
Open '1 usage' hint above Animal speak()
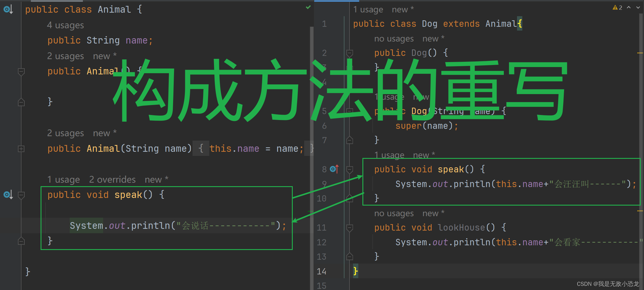click(x=63, y=180)
